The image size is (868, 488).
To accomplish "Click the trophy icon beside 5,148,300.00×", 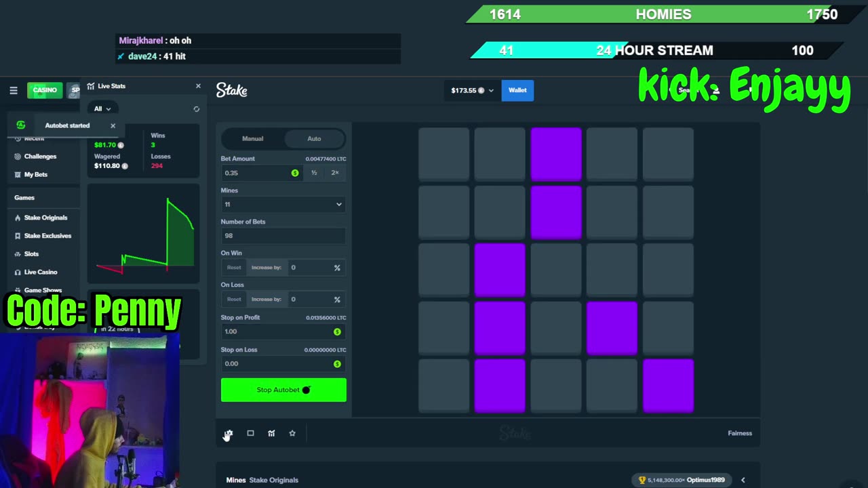I will 642,480.
